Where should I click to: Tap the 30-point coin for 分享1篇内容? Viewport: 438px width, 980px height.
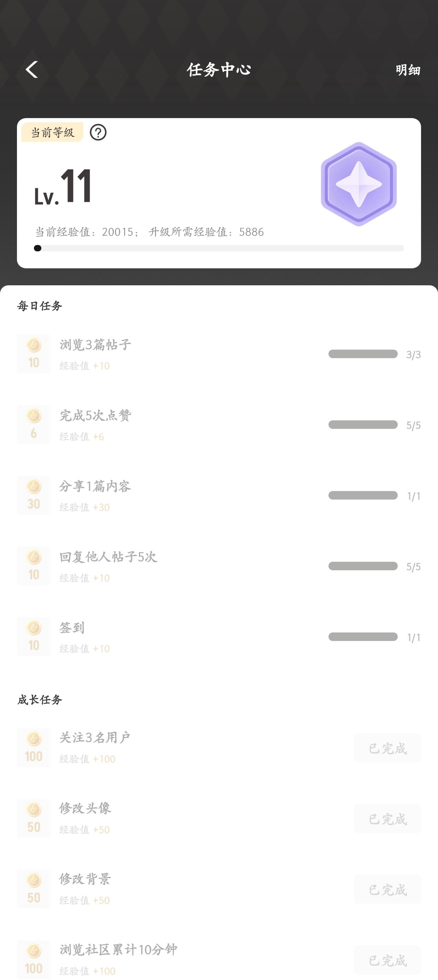pyautogui.click(x=34, y=495)
